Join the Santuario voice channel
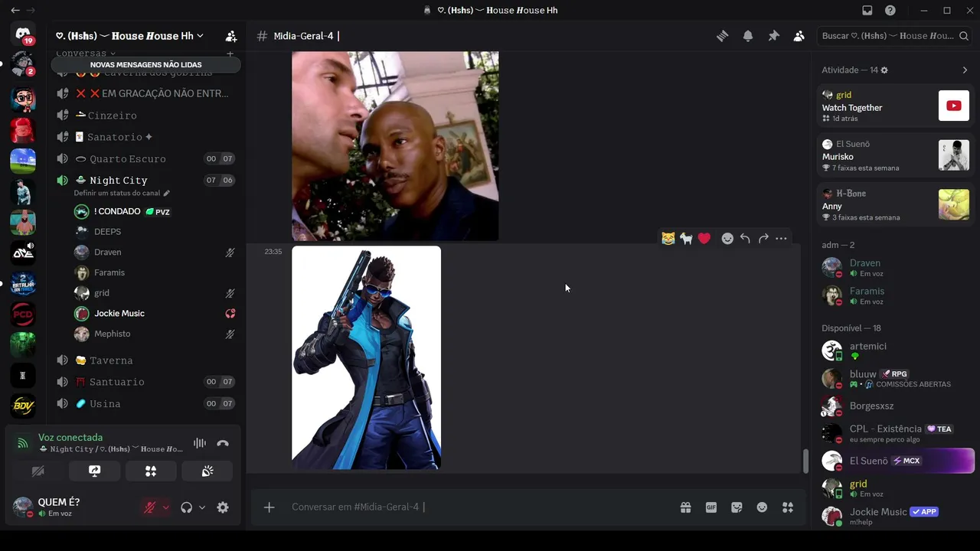980x551 pixels. [x=145, y=382]
